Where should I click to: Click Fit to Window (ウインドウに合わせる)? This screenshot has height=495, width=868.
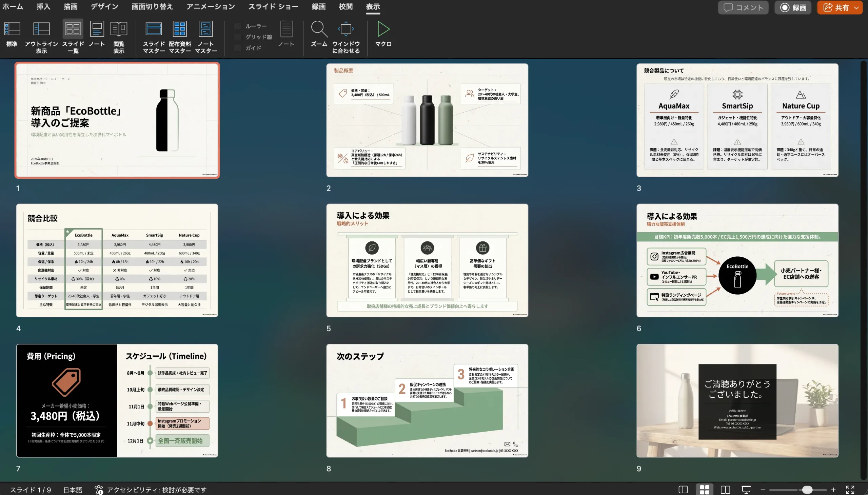click(346, 37)
